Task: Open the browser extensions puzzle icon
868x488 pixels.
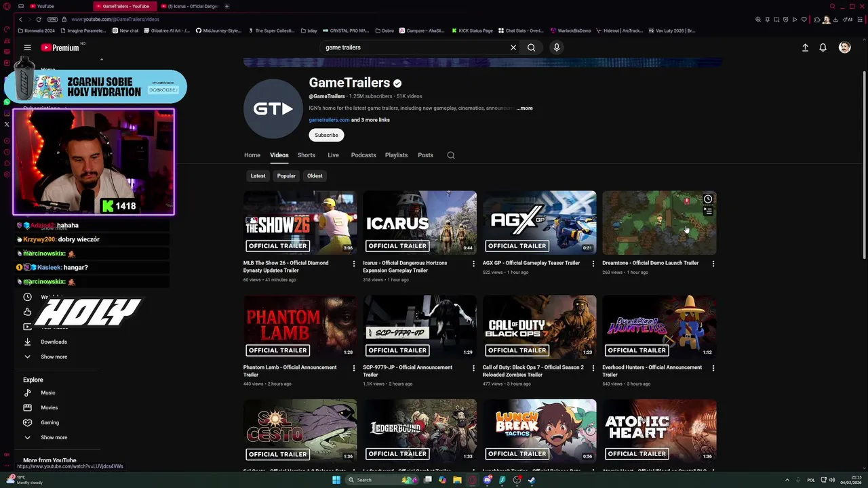Action: [817, 20]
